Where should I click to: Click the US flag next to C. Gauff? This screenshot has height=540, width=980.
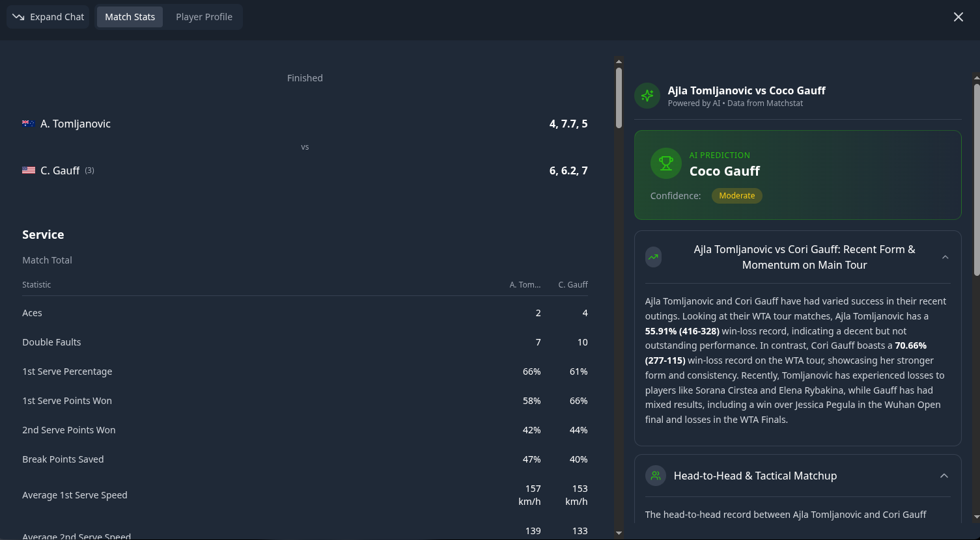point(28,170)
